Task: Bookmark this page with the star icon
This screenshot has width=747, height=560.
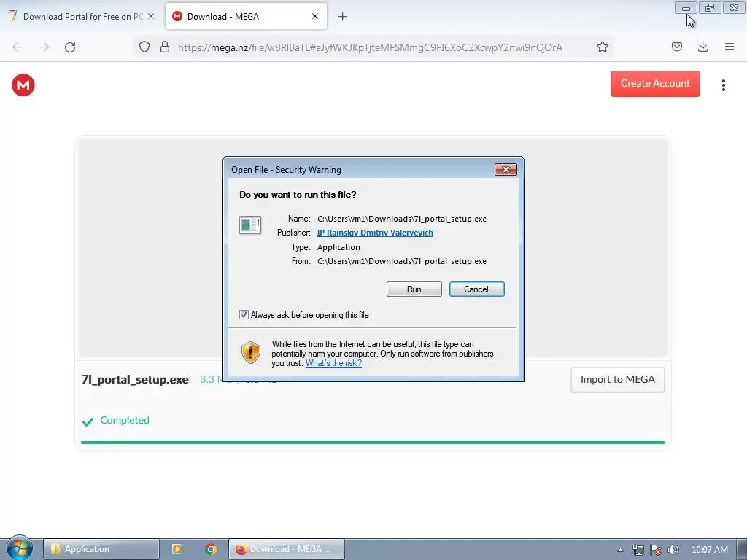Action: coord(602,47)
